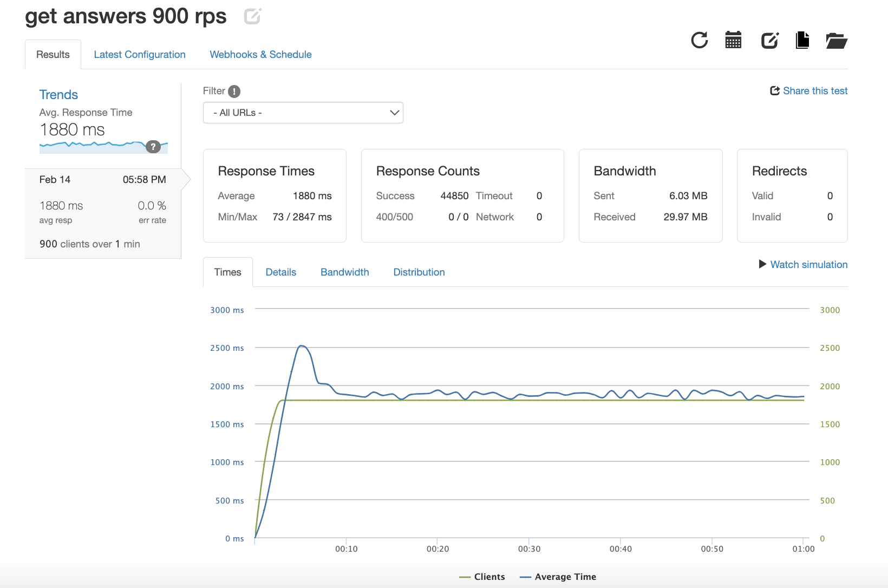The height and width of the screenshot is (588, 888).
Task: Click the Min/Max 73 / 2847 ms value
Action: [x=302, y=217]
